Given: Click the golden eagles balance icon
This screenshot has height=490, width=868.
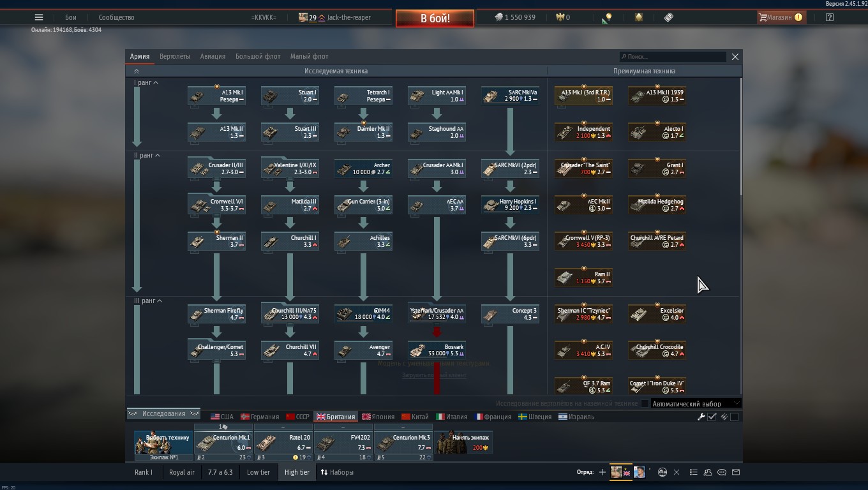Looking at the screenshot, I should click(560, 17).
